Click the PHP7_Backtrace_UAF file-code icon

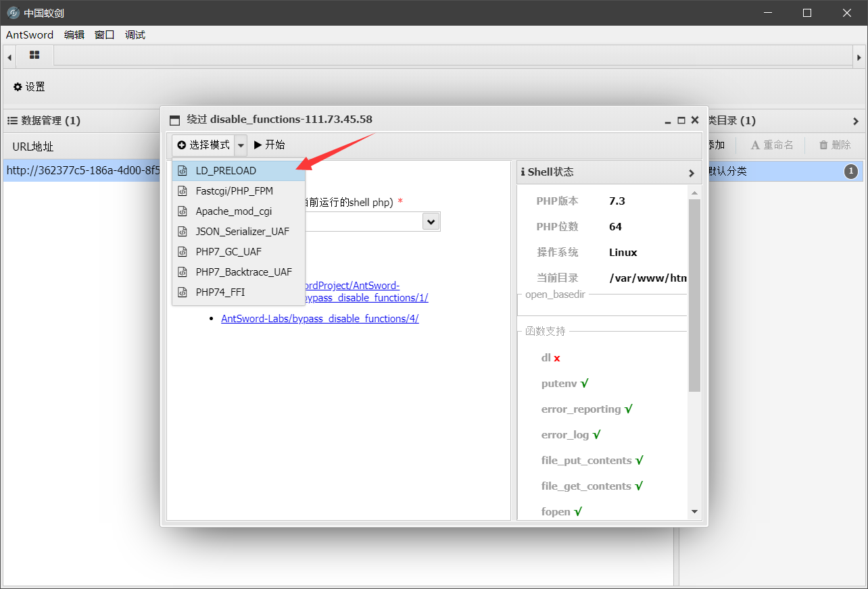tap(182, 272)
